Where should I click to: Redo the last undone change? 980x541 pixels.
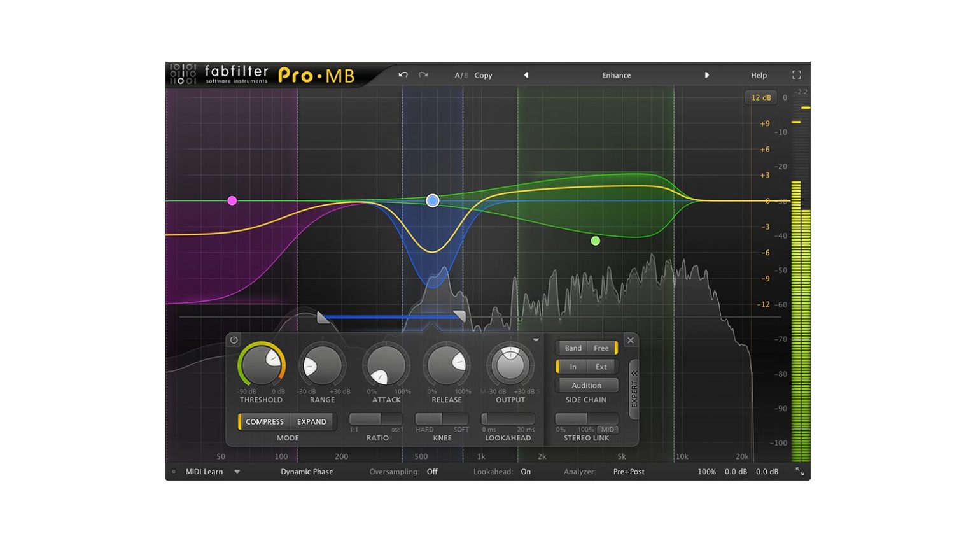click(x=423, y=75)
